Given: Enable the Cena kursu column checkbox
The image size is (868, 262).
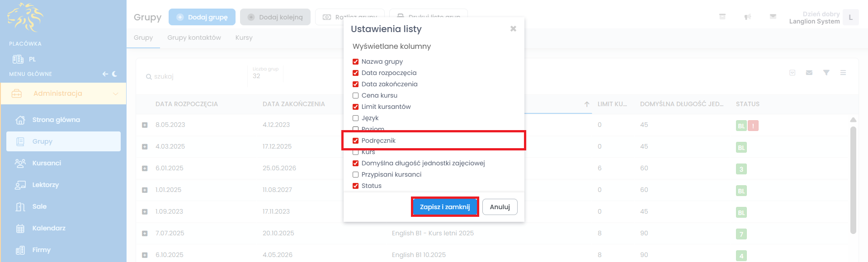Looking at the screenshot, I should 356,95.
